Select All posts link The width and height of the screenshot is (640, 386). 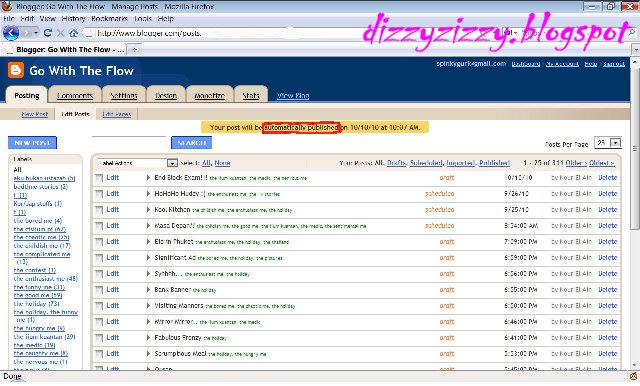pos(206,163)
